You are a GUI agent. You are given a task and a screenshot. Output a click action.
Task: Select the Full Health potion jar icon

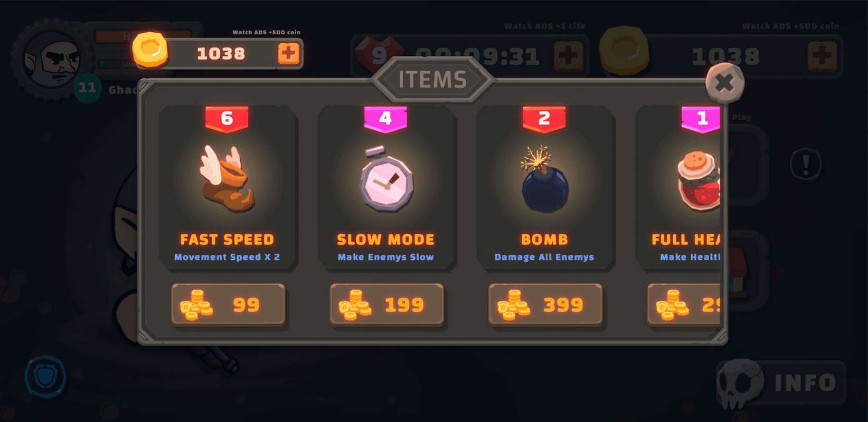coord(699,181)
